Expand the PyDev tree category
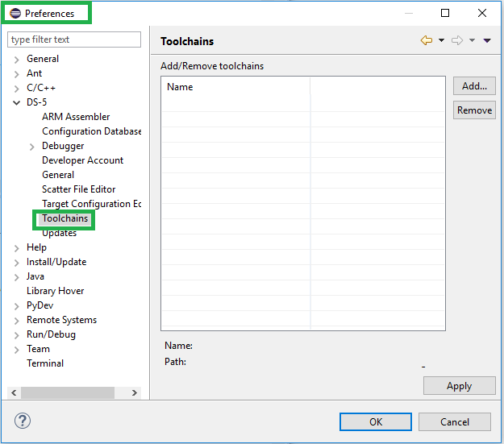The width and height of the screenshot is (504, 444). click(x=17, y=306)
